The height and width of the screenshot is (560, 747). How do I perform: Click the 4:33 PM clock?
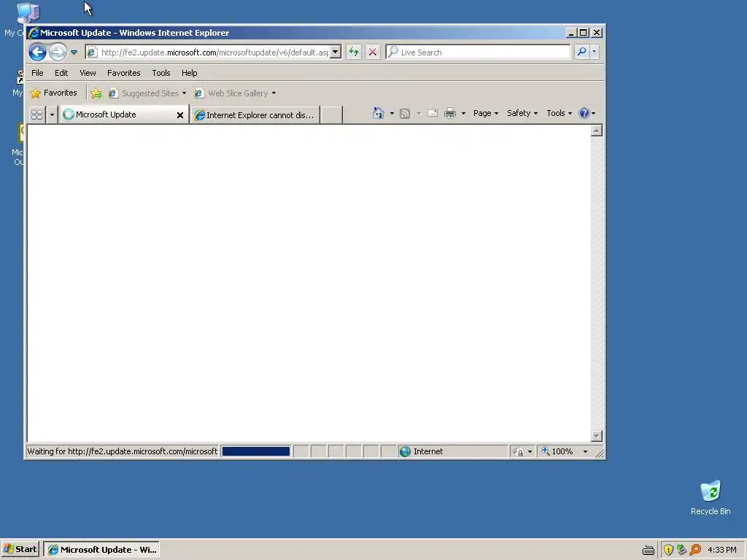(721, 550)
